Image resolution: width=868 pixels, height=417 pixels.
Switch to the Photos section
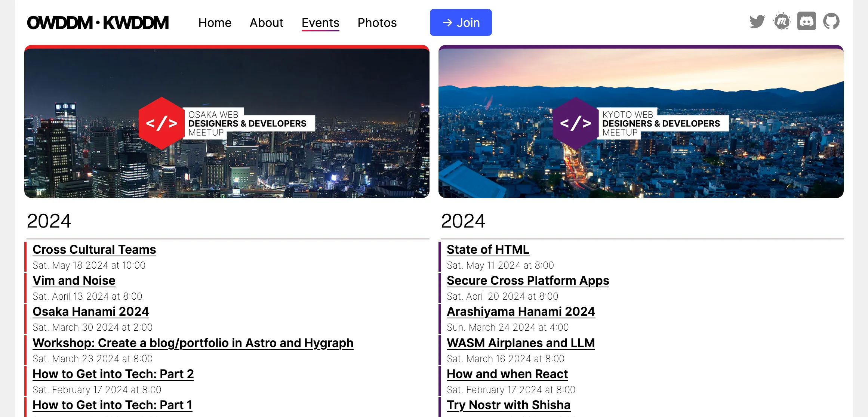coord(377,23)
